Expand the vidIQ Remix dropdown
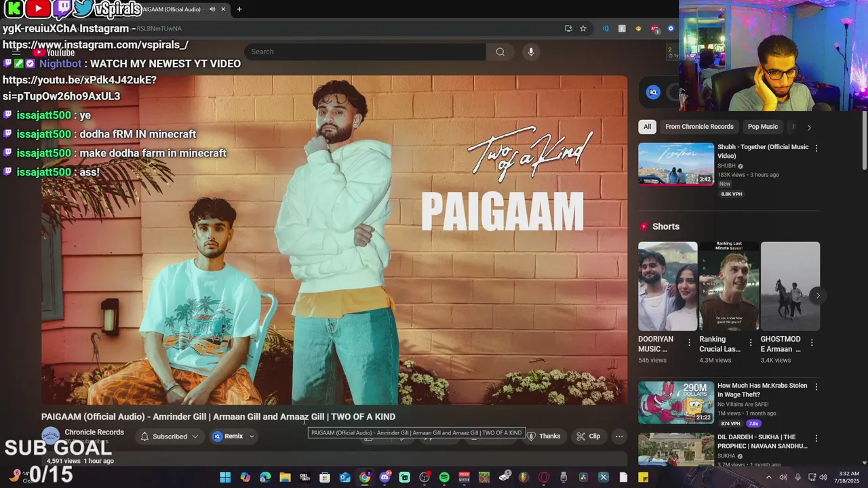 [x=252, y=436]
